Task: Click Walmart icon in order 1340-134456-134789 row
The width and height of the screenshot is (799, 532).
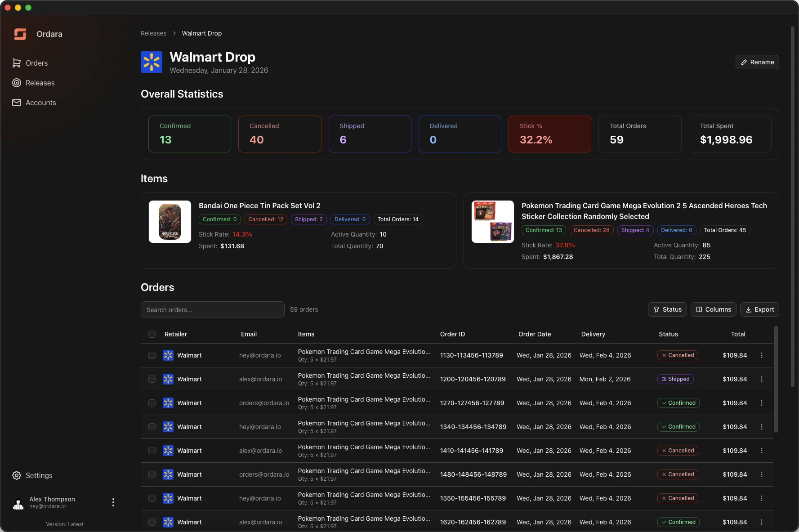Action: pos(168,427)
